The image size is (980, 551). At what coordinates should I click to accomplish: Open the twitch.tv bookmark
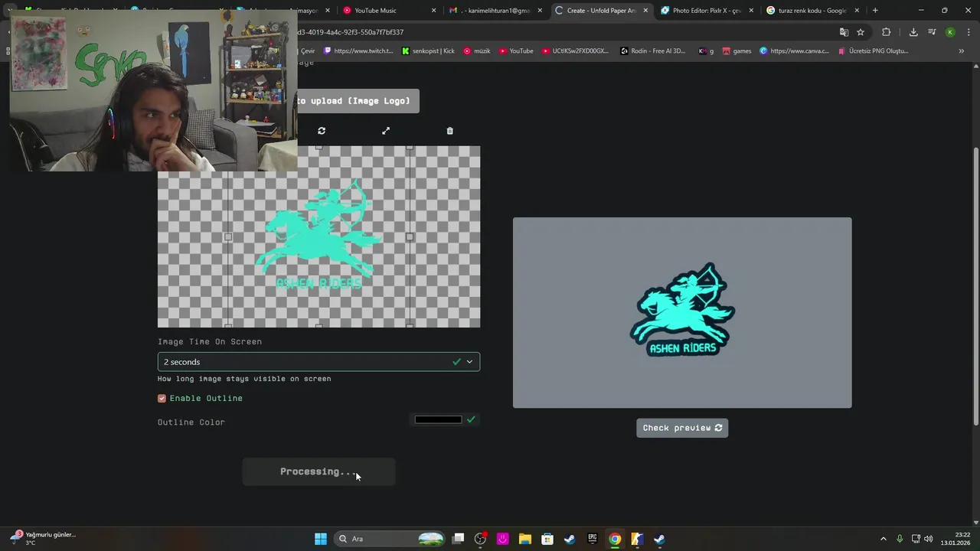click(358, 51)
